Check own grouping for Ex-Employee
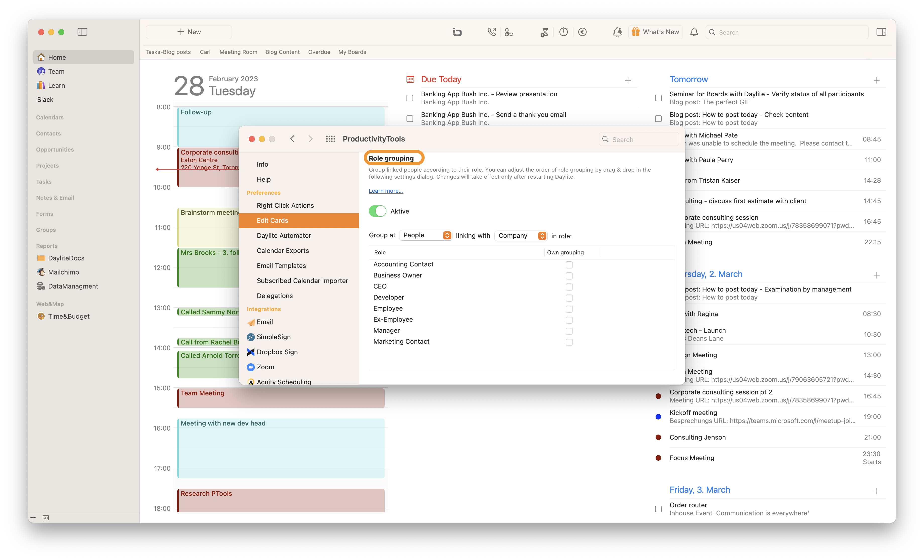The height and width of the screenshot is (560, 924). point(569,320)
